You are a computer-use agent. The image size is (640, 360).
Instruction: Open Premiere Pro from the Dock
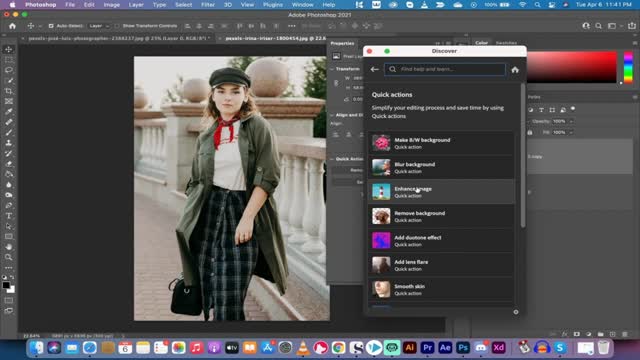tap(427, 348)
